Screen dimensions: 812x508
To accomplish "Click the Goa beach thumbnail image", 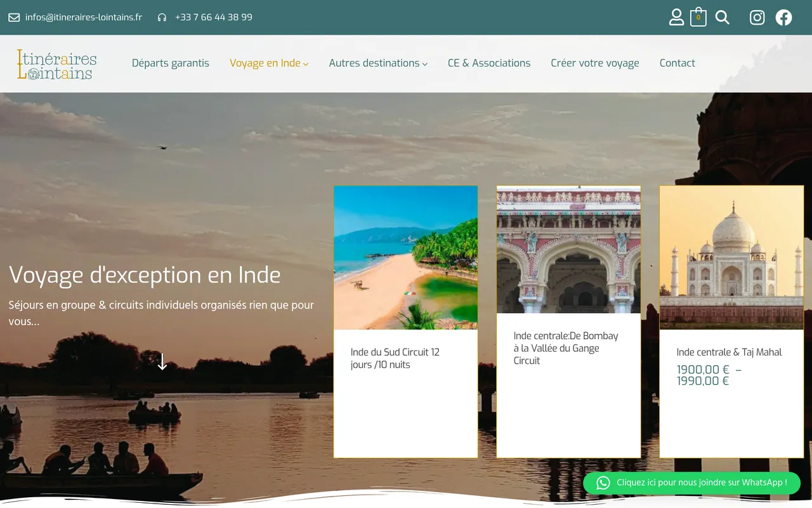I will click(x=406, y=258).
